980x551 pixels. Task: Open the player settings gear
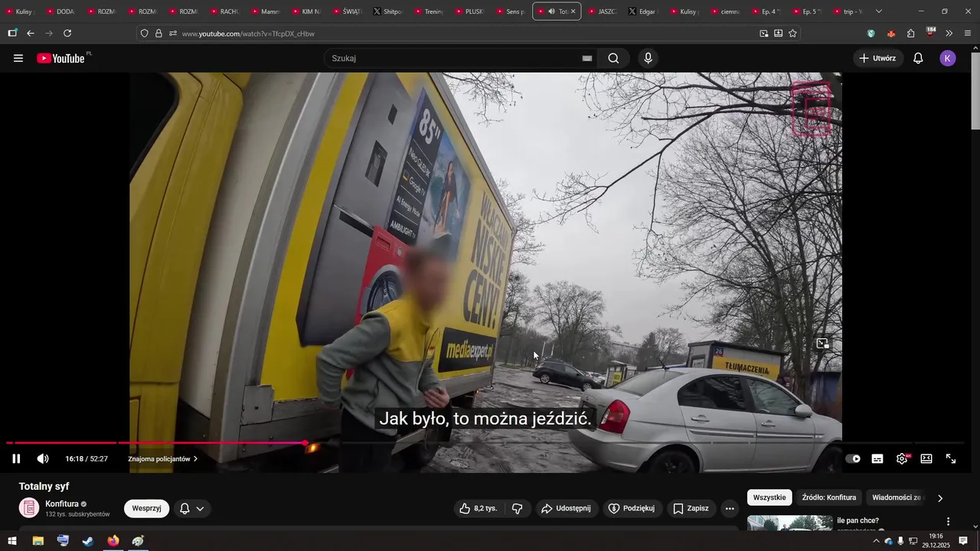point(902,459)
